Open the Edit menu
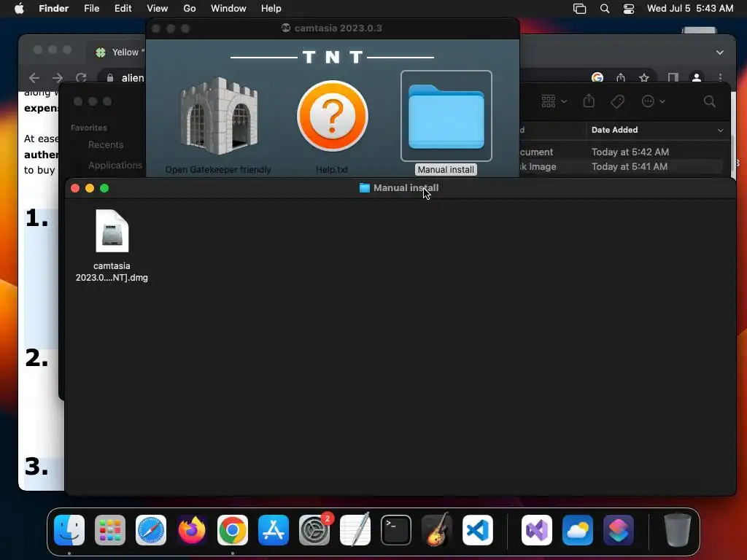 [x=123, y=9]
